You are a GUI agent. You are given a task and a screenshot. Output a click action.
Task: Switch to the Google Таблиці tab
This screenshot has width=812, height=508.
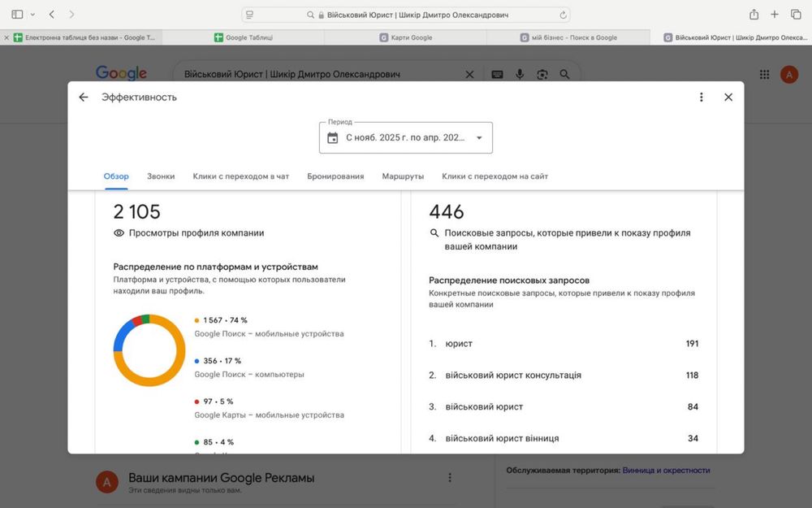tap(244, 37)
